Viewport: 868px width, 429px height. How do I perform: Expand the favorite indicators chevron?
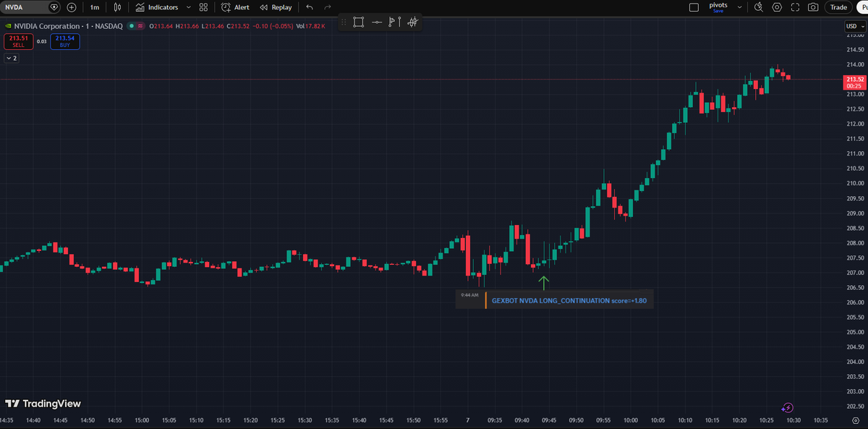(x=189, y=7)
